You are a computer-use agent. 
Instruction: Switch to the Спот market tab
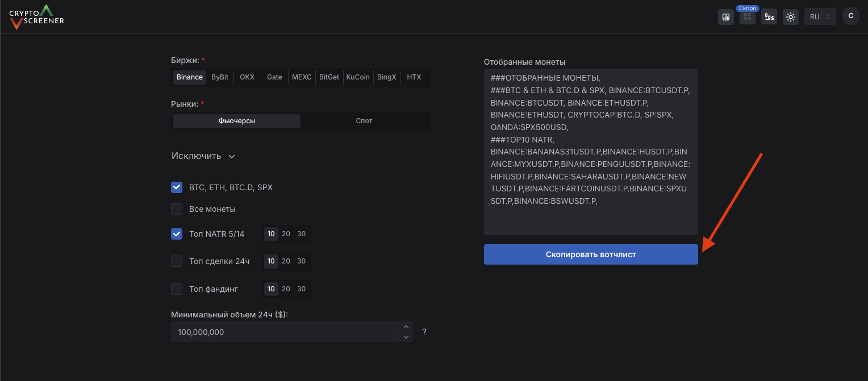pos(364,121)
